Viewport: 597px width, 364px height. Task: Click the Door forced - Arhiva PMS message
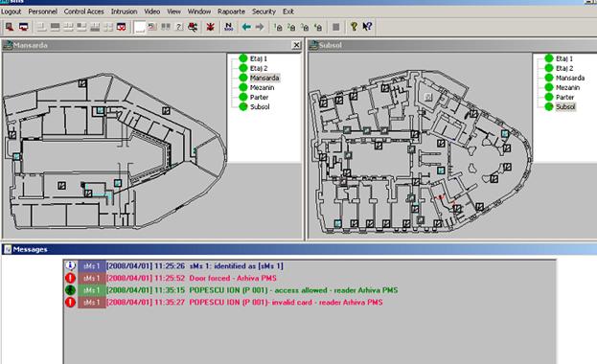click(x=233, y=279)
